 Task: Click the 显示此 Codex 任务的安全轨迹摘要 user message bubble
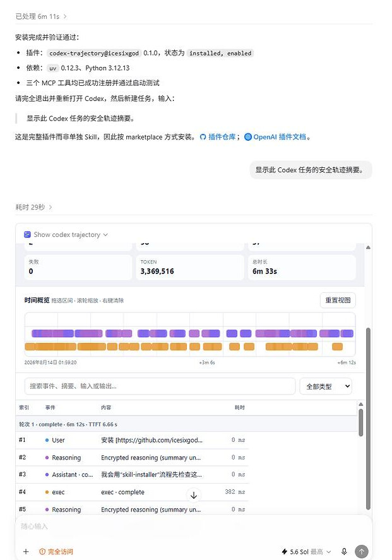(x=311, y=170)
